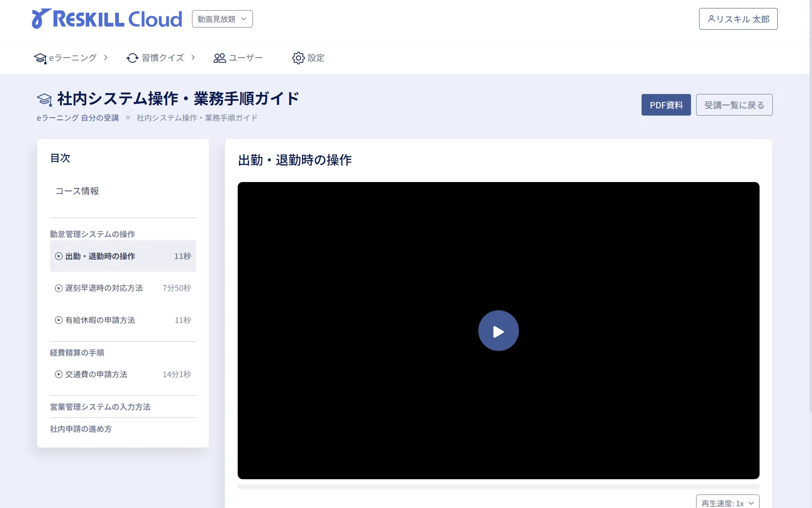Click the ユーザー people icon

[x=219, y=58]
